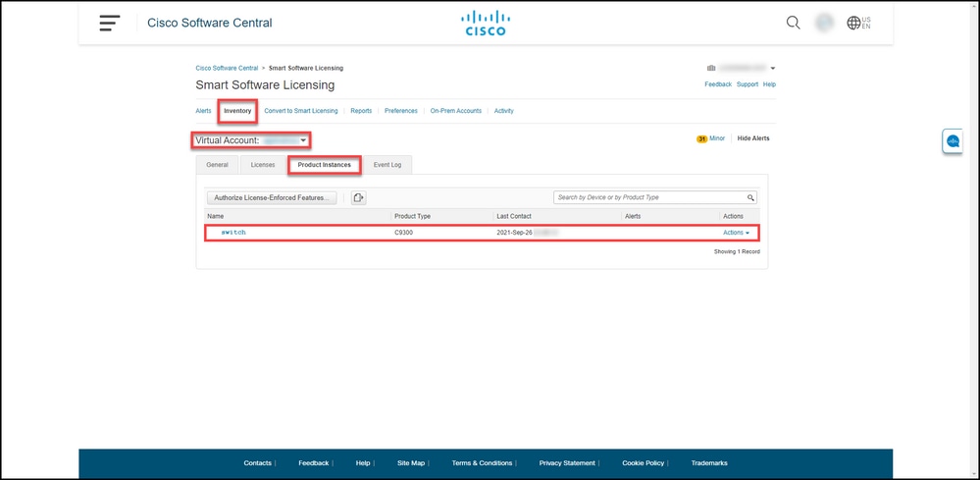
Task: Click the C9300 product type cell
Action: coord(404,233)
